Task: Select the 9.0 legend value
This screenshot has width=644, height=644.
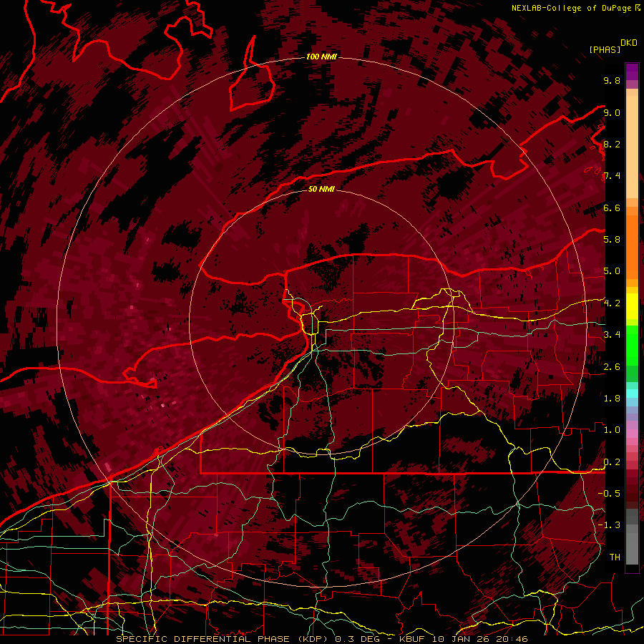Action: [x=612, y=112]
